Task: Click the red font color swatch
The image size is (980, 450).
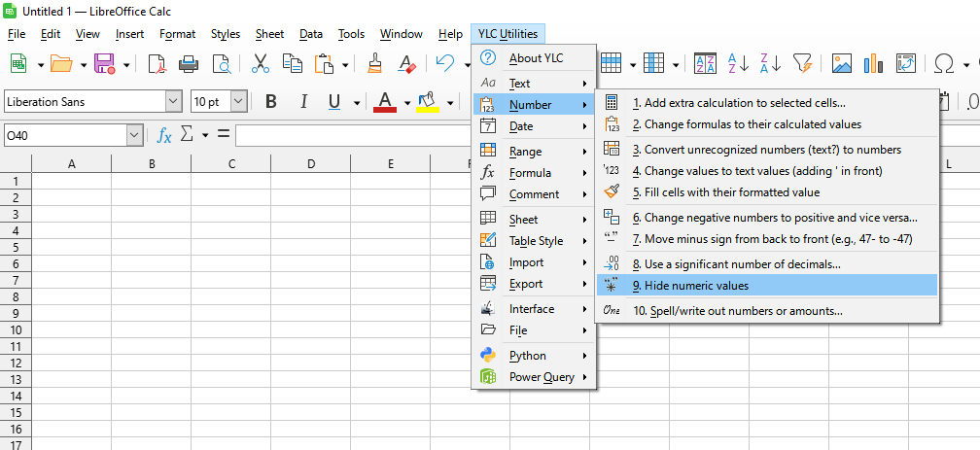Action: coord(385,102)
